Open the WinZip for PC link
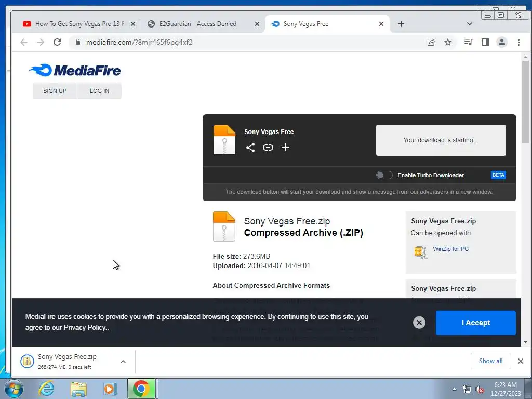The image size is (532, 399). pyautogui.click(x=450, y=249)
